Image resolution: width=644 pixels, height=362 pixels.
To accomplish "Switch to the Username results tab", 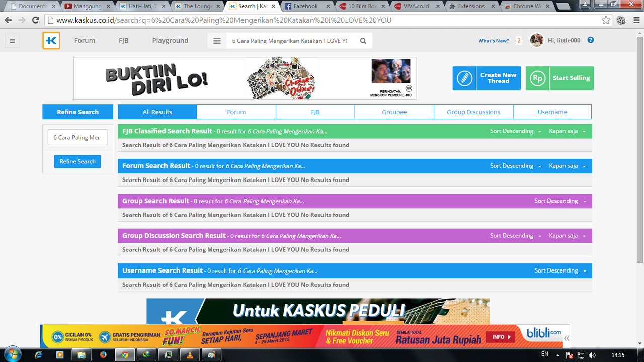I will [x=552, y=112].
